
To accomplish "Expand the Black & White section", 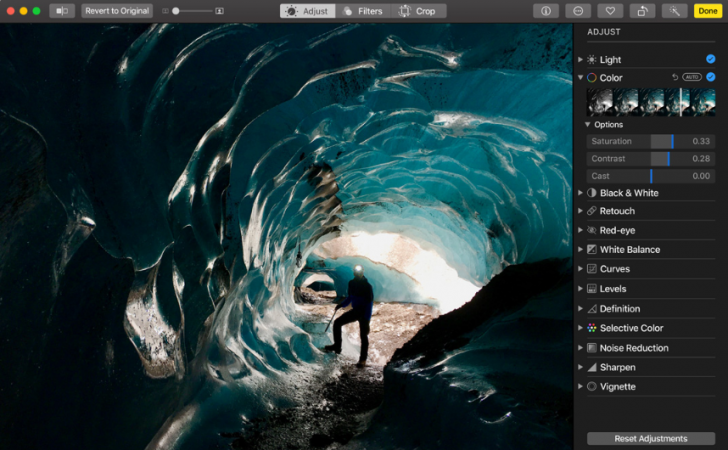I will [580, 193].
